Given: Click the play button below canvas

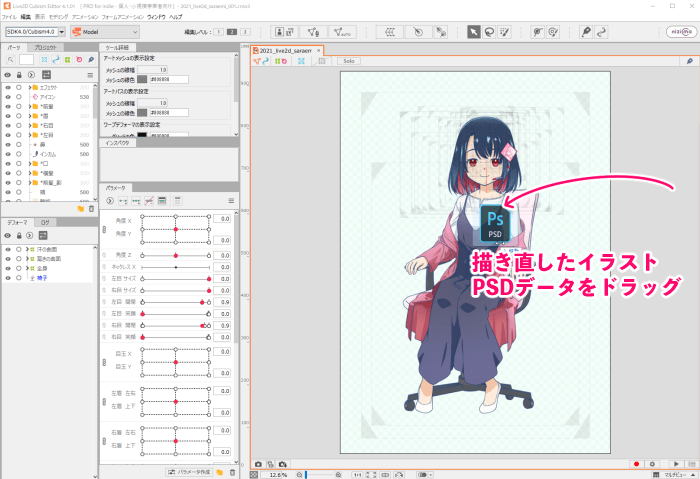Looking at the screenshot, I should [676, 464].
